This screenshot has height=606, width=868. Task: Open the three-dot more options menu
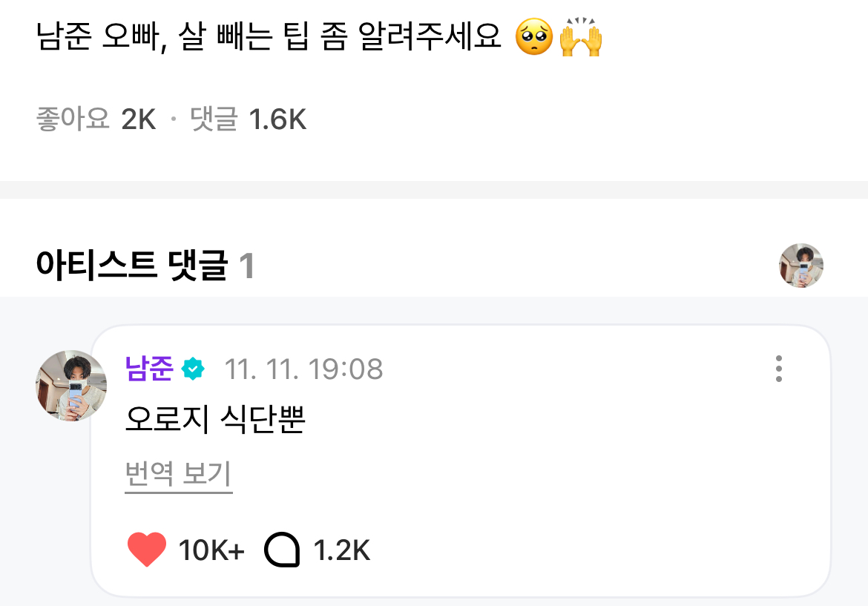coord(778,369)
